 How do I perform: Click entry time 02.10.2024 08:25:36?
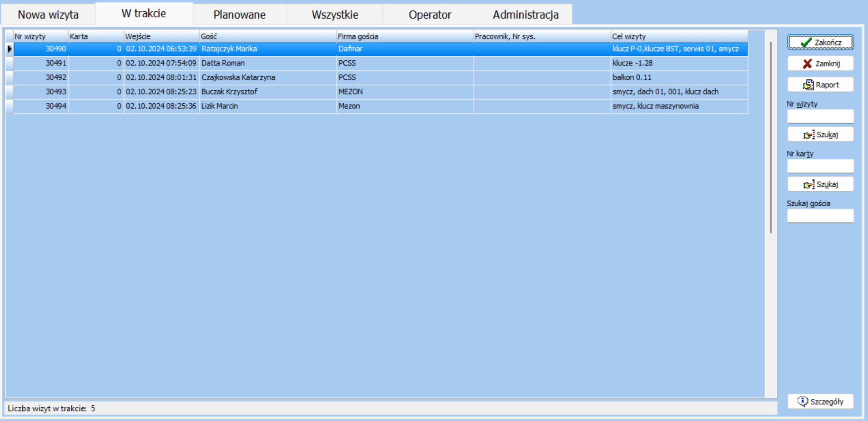click(161, 106)
